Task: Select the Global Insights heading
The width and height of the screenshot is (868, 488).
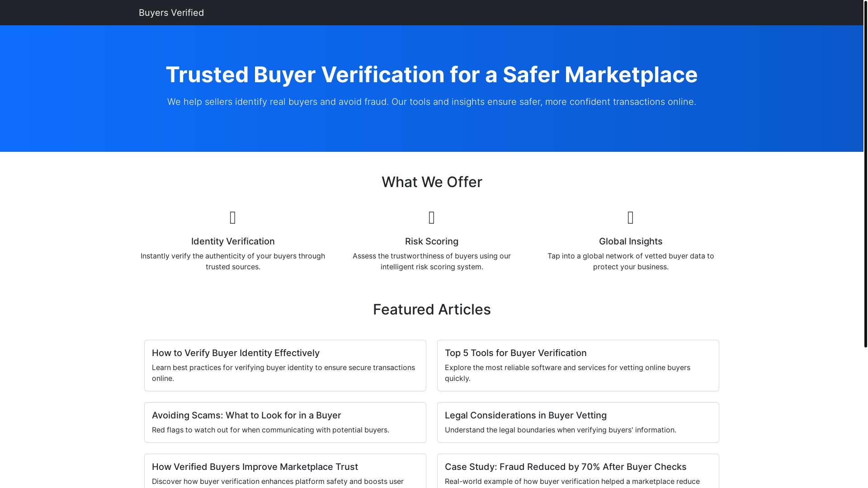Action: pos(631,241)
